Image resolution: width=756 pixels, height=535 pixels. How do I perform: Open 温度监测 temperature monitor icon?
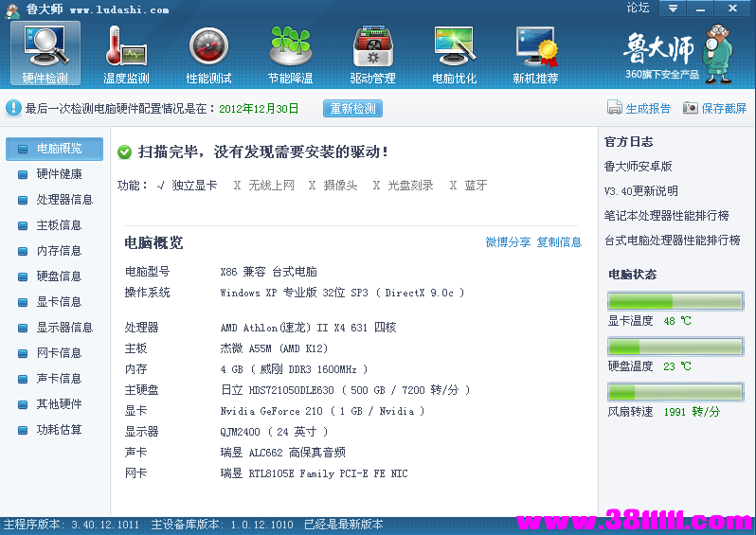[x=126, y=53]
